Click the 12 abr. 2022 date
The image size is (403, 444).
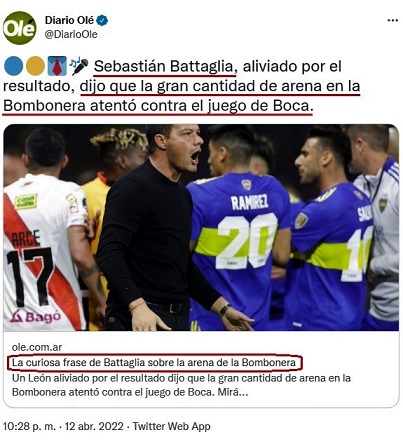[x=94, y=426]
